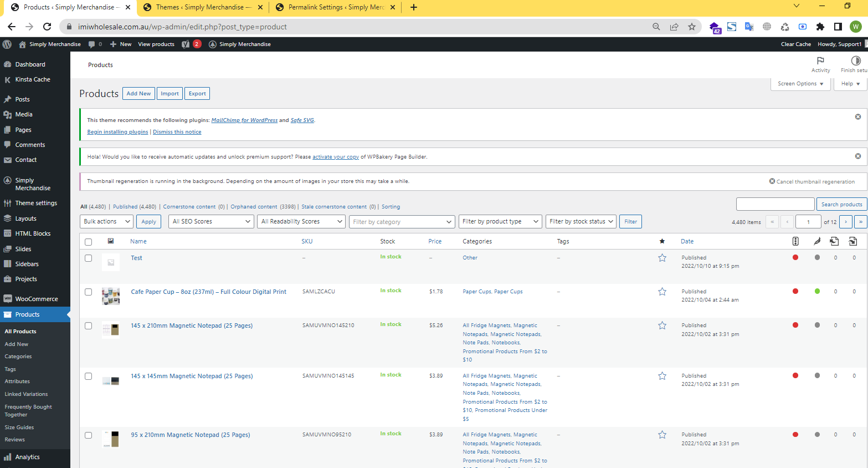Image resolution: width=868 pixels, height=468 pixels.
Task: Open a new browser tab with plus icon
Action: pyautogui.click(x=414, y=7)
